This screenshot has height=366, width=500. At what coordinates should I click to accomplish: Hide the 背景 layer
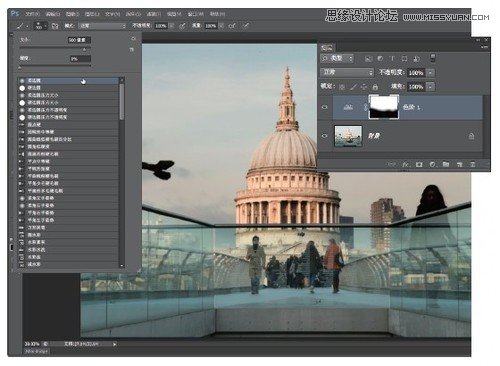pos(325,136)
